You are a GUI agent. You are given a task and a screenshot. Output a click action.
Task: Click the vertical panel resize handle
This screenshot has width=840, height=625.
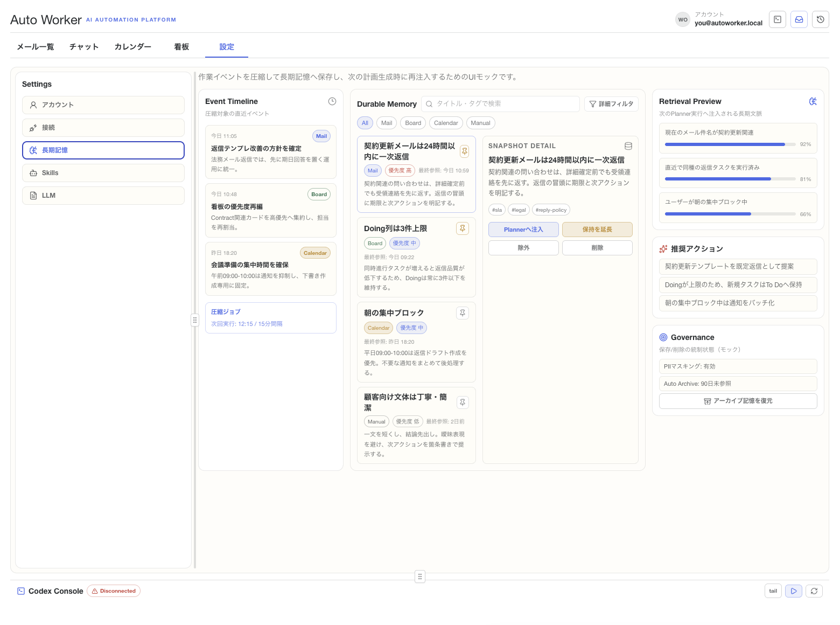(x=195, y=320)
